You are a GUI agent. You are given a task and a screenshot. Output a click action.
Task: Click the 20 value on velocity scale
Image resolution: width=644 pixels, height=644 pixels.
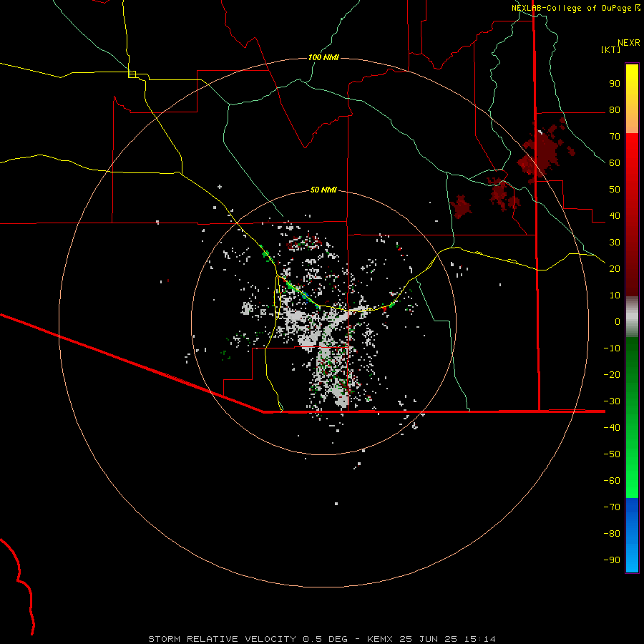[x=615, y=269]
